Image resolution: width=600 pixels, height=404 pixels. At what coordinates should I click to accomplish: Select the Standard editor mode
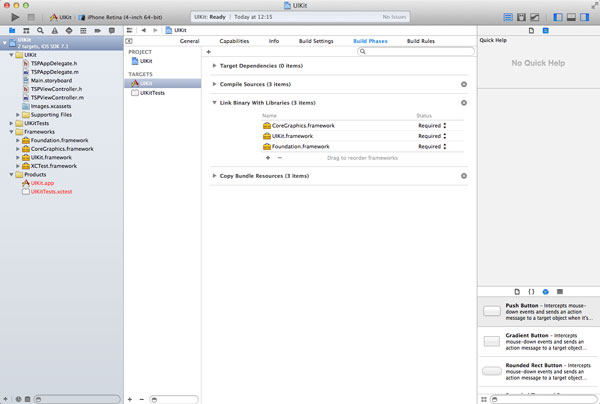508,17
